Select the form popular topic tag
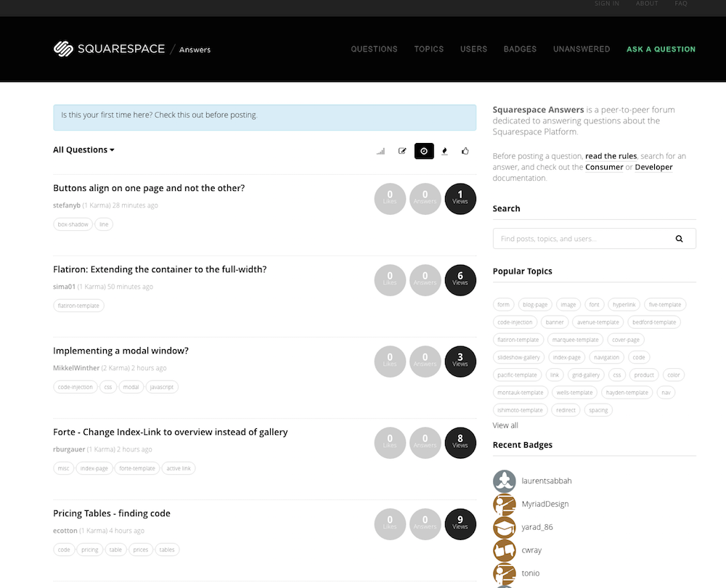 coord(503,305)
